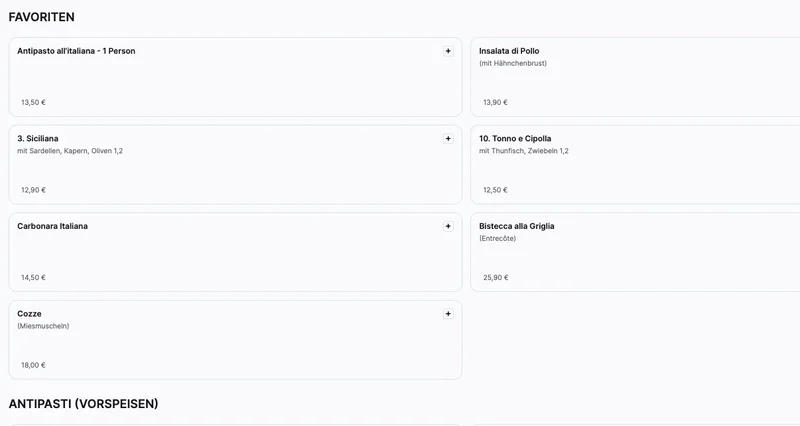Click the 14,50 € Carbonara price
Image resolution: width=800 pixels, height=426 pixels.
coord(33,278)
